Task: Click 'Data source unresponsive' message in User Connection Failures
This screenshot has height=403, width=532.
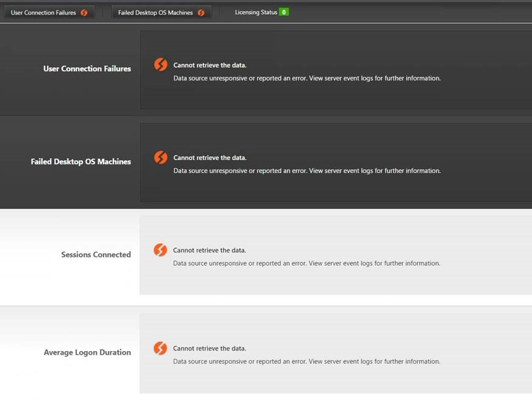Action: [x=307, y=78]
